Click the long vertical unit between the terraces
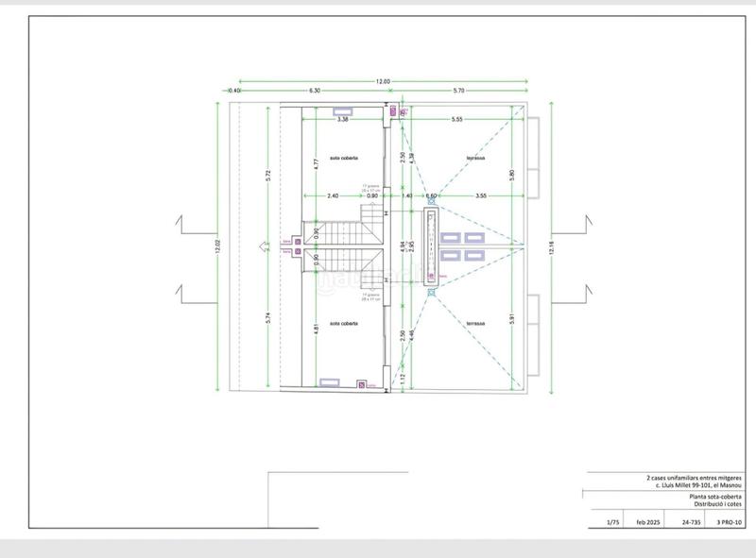 (432, 246)
